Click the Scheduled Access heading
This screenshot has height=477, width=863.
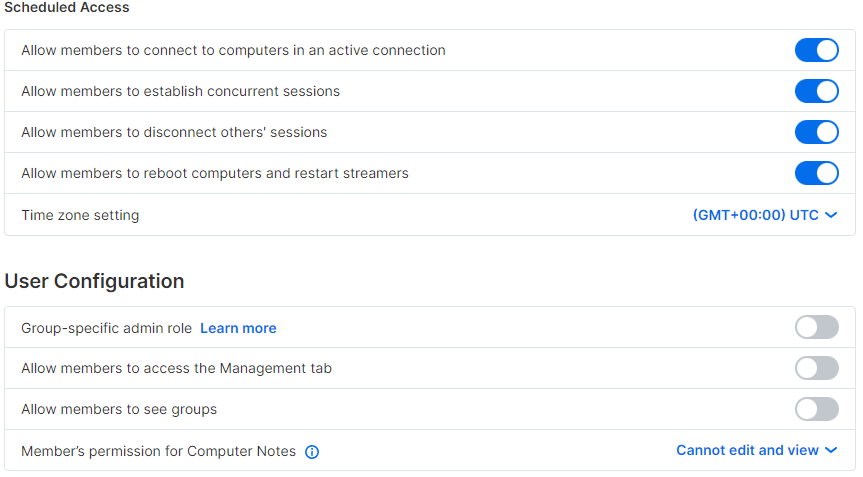tap(67, 7)
